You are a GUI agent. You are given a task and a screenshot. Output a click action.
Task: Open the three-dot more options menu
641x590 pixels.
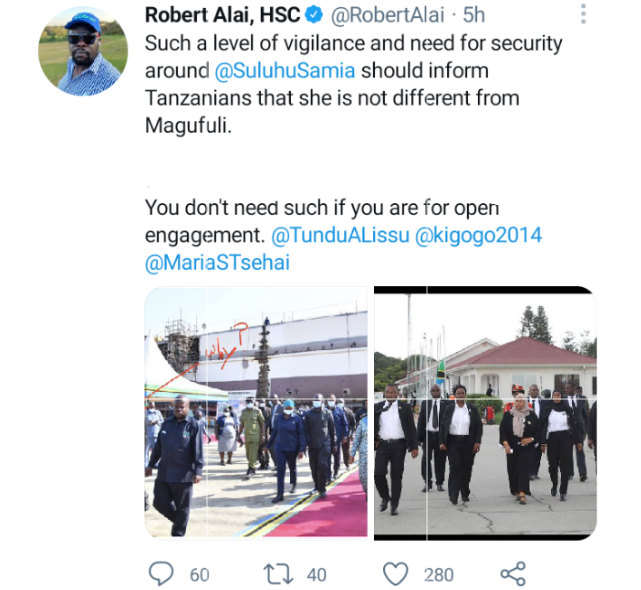583,14
